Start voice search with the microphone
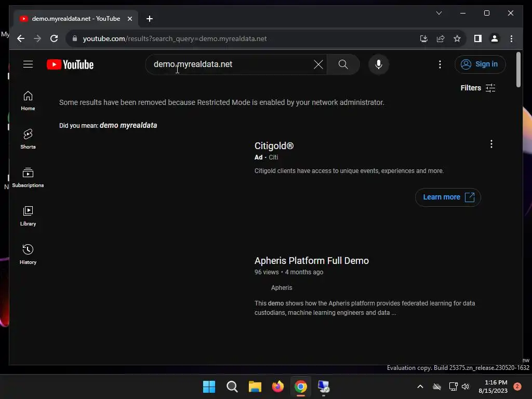This screenshot has height=399, width=532. click(x=379, y=64)
